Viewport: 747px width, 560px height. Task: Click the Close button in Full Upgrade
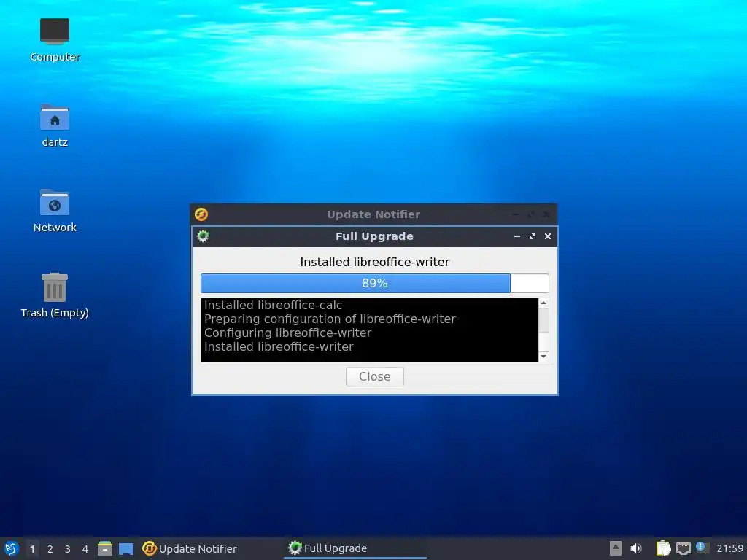pos(375,377)
